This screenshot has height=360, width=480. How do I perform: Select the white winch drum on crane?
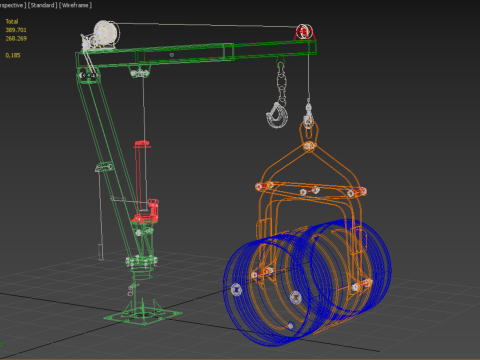[106, 33]
